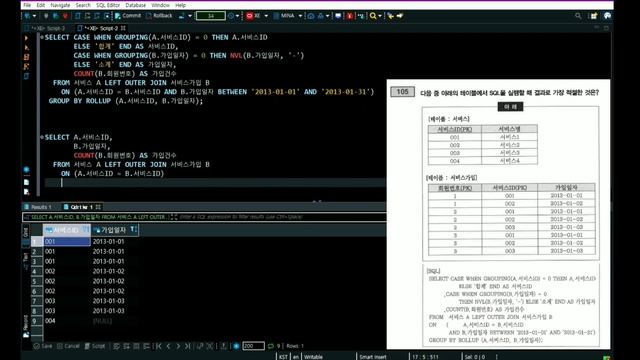Open the dropdown beside the clock icon

click(237, 16)
